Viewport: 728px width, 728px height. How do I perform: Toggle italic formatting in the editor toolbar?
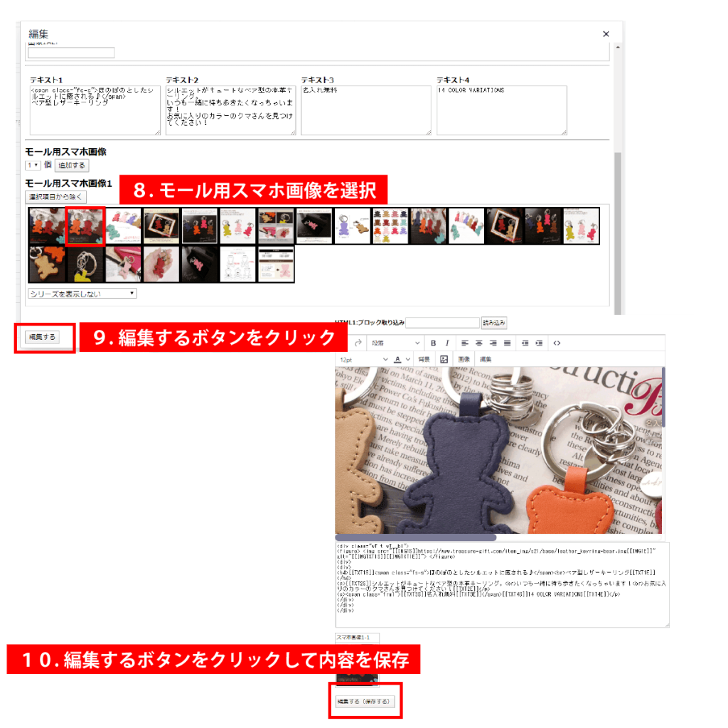[447, 343]
